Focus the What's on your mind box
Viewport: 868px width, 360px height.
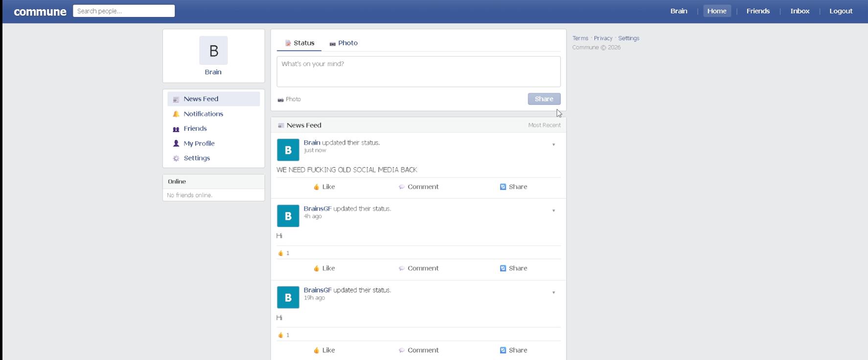[418, 71]
